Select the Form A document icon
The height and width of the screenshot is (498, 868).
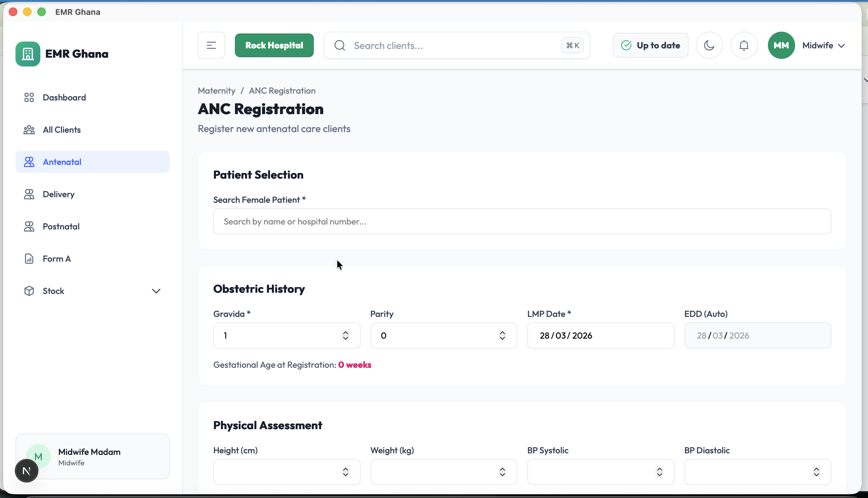pos(29,258)
